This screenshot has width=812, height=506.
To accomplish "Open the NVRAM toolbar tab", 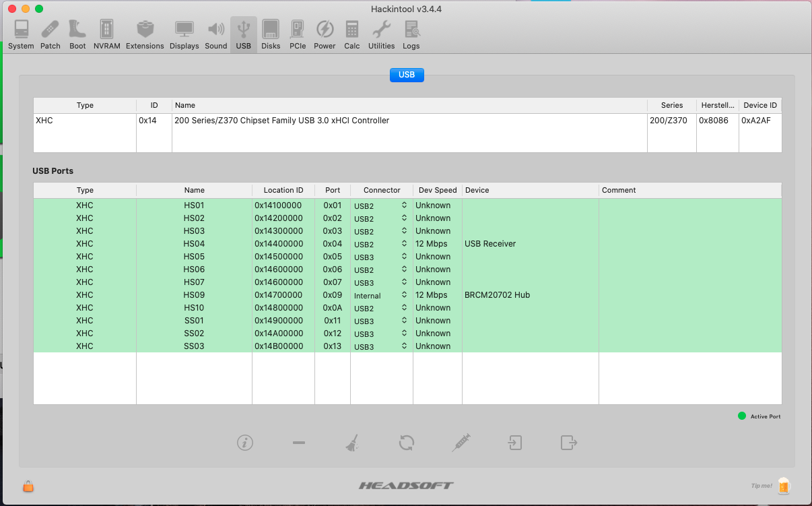I will (x=106, y=34).
